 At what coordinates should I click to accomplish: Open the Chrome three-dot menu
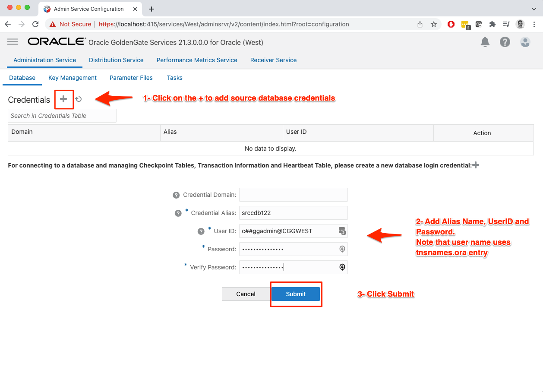pos(534,24)
